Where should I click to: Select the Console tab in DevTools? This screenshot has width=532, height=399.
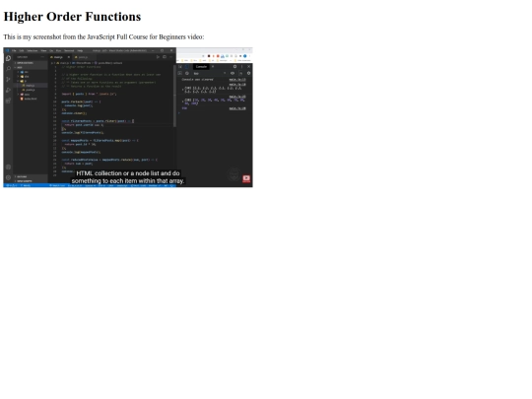pos(201,67)
